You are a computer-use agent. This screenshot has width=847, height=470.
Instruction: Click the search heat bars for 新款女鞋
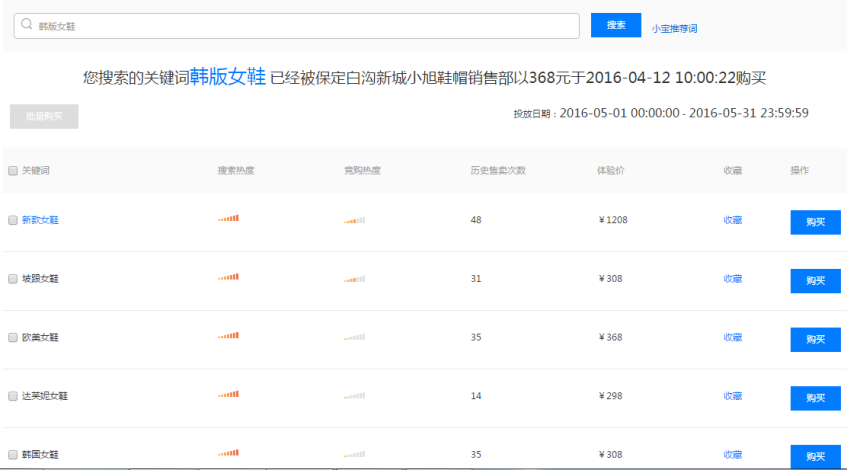point(228,219)
